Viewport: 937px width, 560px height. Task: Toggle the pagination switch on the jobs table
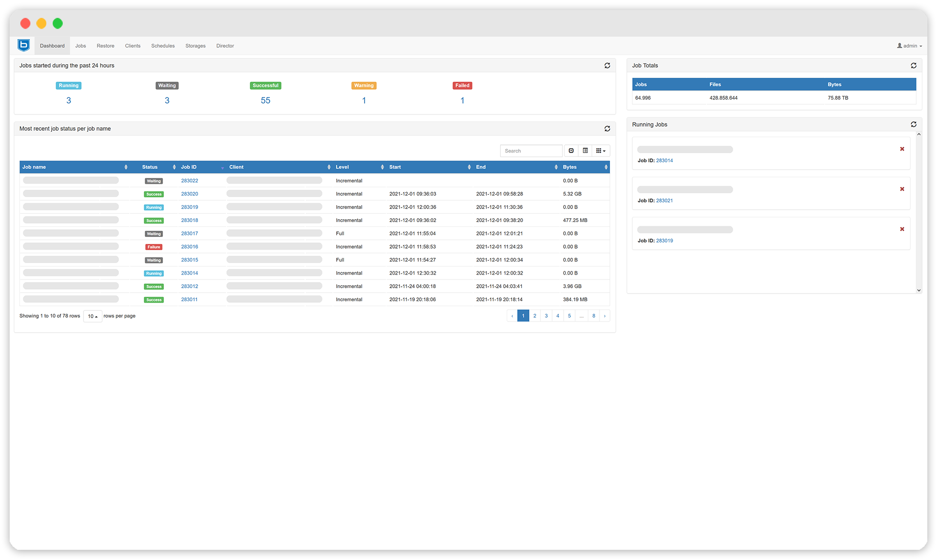[571, 150]
